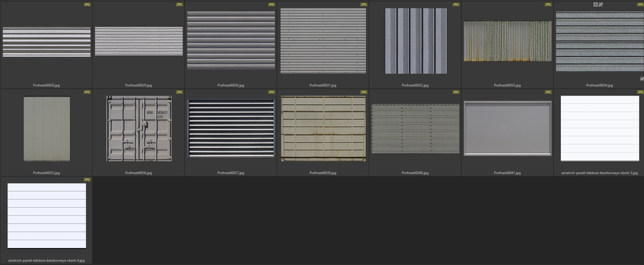Click JPG badge on sendvich-paneli vkont-4 tile

[x=87, y=180]
